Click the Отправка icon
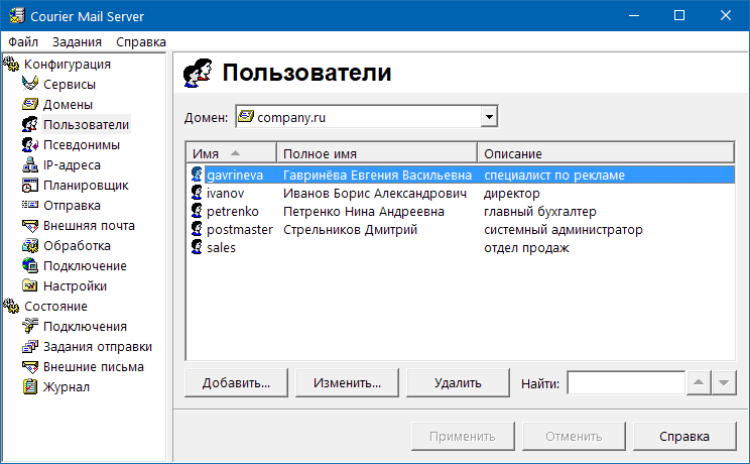The image size is (750, 464). click(30, 205)
